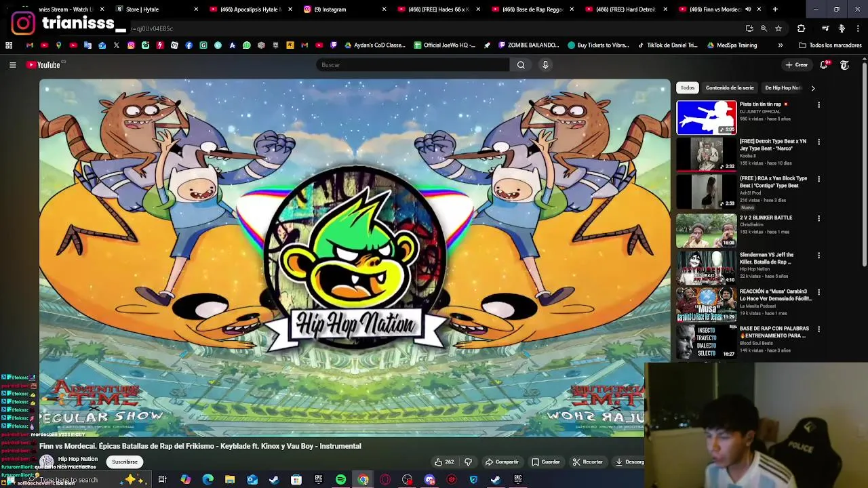Show more bookmarks with the overflow chevron
Image resolution: width=868 pixels, height=488 pixels.
tap(780, 45)
